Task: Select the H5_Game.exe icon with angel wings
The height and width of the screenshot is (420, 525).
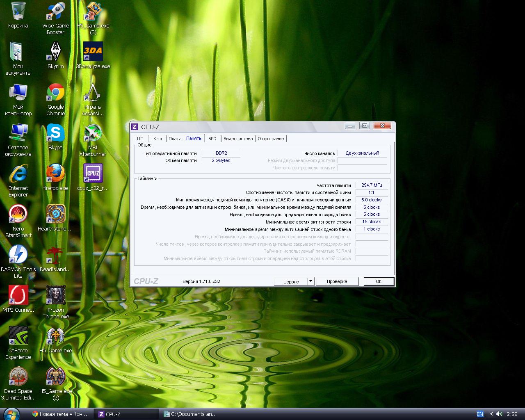Action: tap(55, 340)
